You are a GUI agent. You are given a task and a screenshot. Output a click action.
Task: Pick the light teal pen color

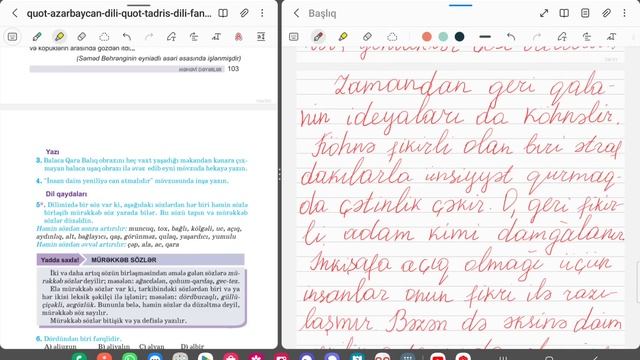click(x=443, y=37)
